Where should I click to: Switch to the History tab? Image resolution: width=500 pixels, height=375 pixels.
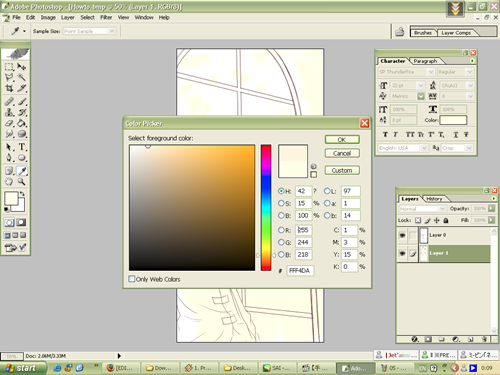pyautogui.click(x=434, y=199)
